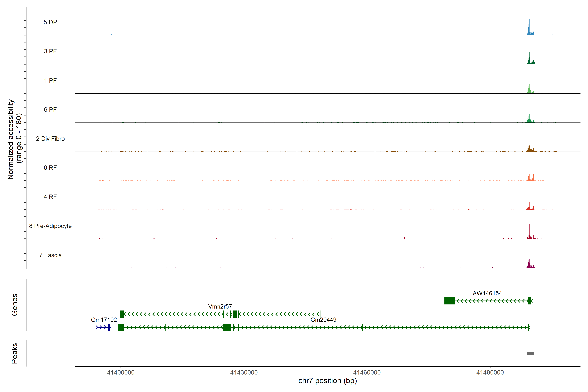Viewport: 588px width, 392px height.
Task: Click the AW146154 gene label
Action: pyautogui.click(x=487, y=293)
